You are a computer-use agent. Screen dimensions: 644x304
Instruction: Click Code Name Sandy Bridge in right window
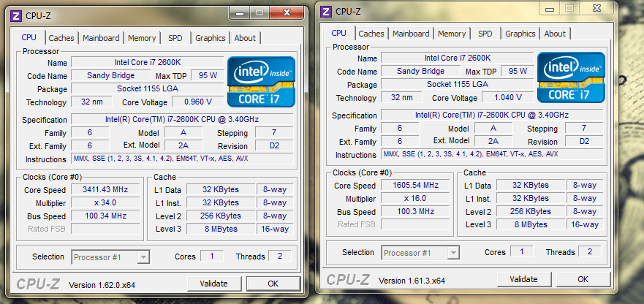(x=420, y=71)
